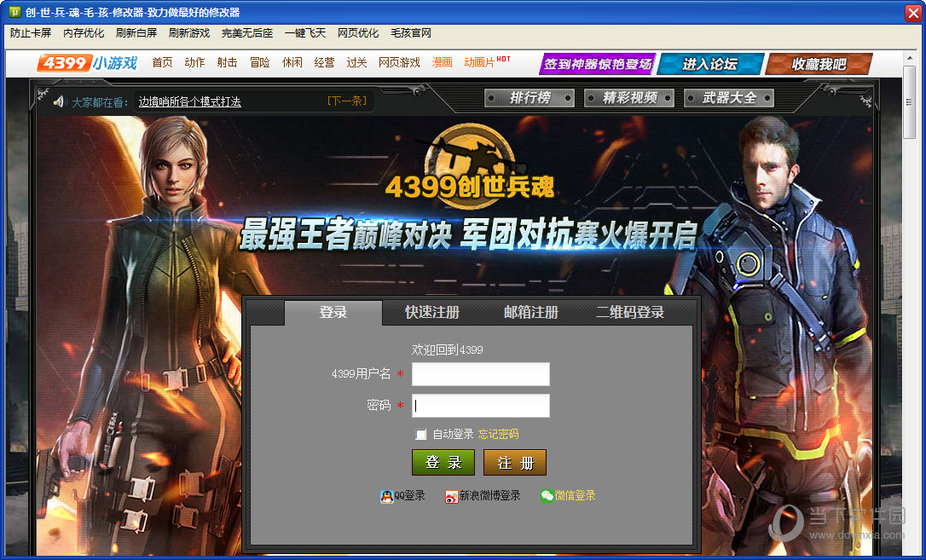926x560 pixels.
Task: Open the 动画片 link
Action: 479,62
